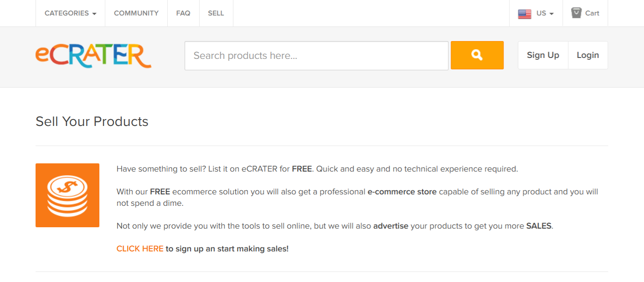
Task: Click the US flag icon
Action: 525,13
